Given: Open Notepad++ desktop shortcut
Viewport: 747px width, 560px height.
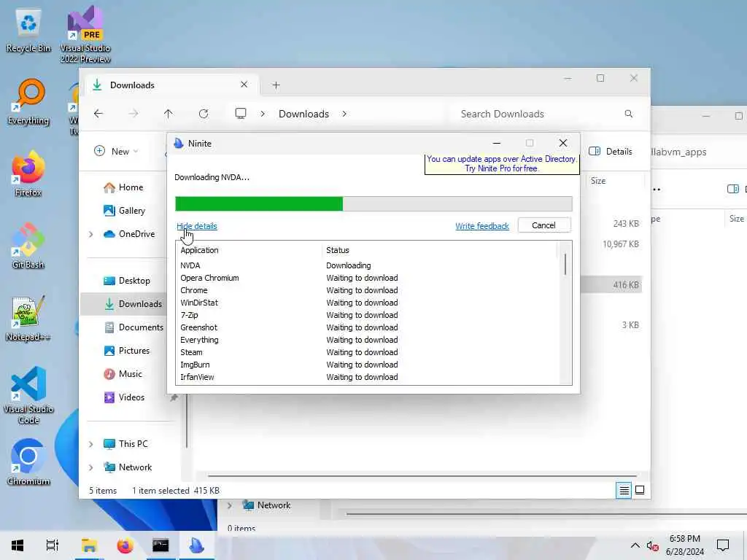Looking at the screenshot, I should (x=28, y=318).
